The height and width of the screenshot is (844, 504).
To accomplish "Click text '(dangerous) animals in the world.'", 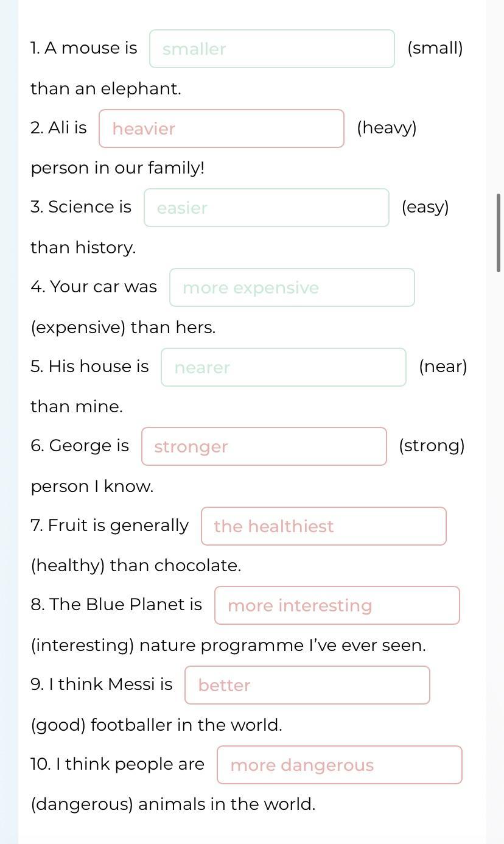I will 173,804.
